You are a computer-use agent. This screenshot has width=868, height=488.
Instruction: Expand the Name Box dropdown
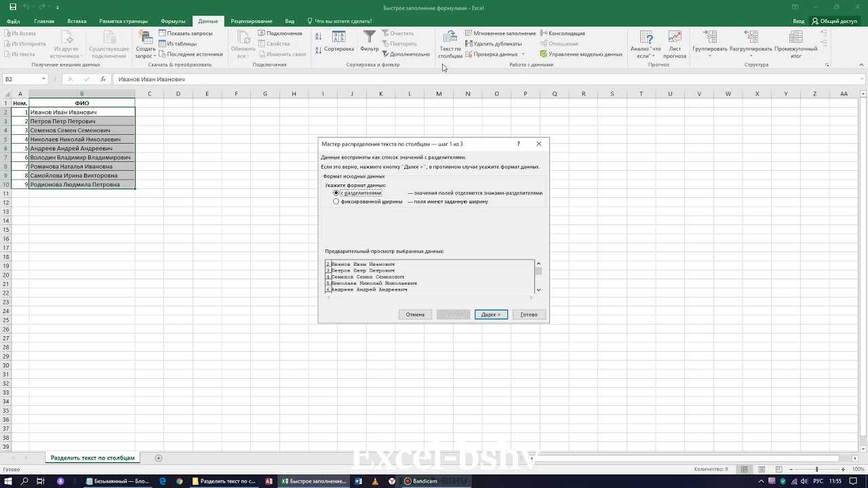point(43,79)
